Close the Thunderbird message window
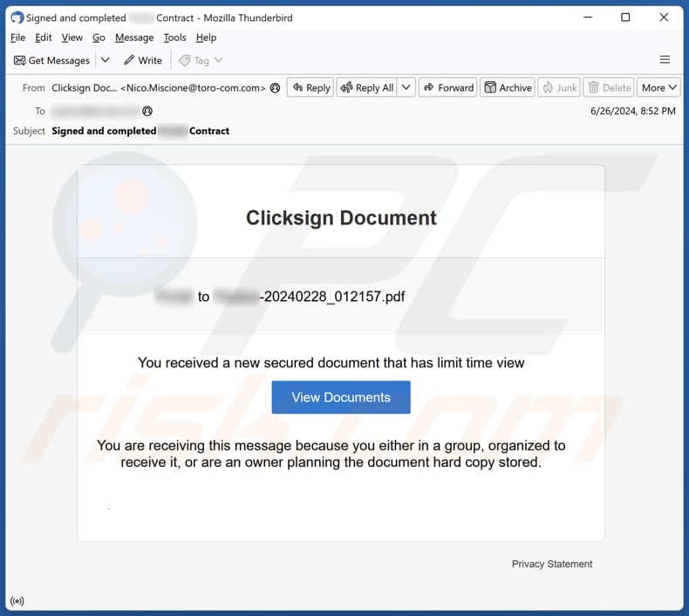 click(x=664, y=17)
